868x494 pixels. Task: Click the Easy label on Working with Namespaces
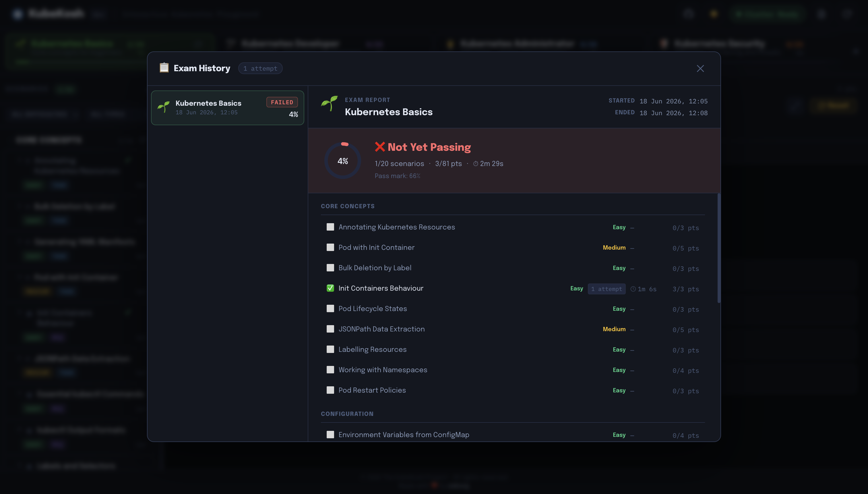tap(619, 370)
